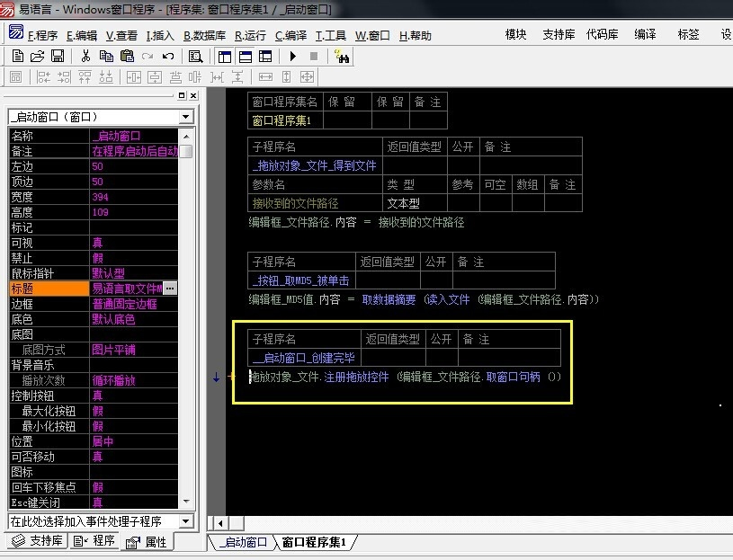The width and height of the screenshot is (733, 560).
Task: Click the Redo arrow icon
Action: (147, 57)
